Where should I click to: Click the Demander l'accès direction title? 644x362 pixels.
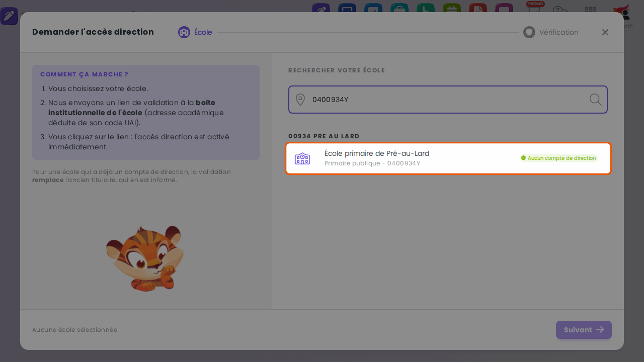point(93,32)
